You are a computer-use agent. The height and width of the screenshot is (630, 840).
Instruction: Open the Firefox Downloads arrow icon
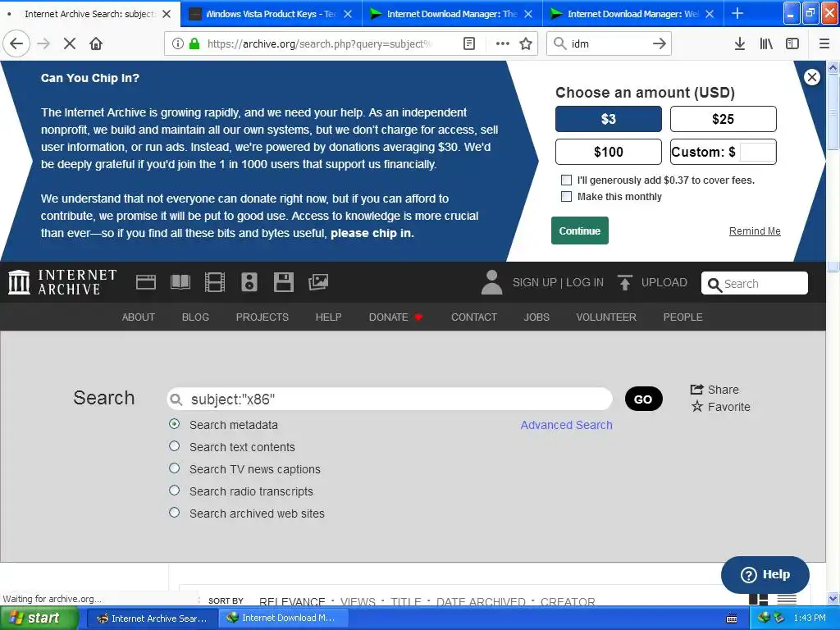point(740,43)
